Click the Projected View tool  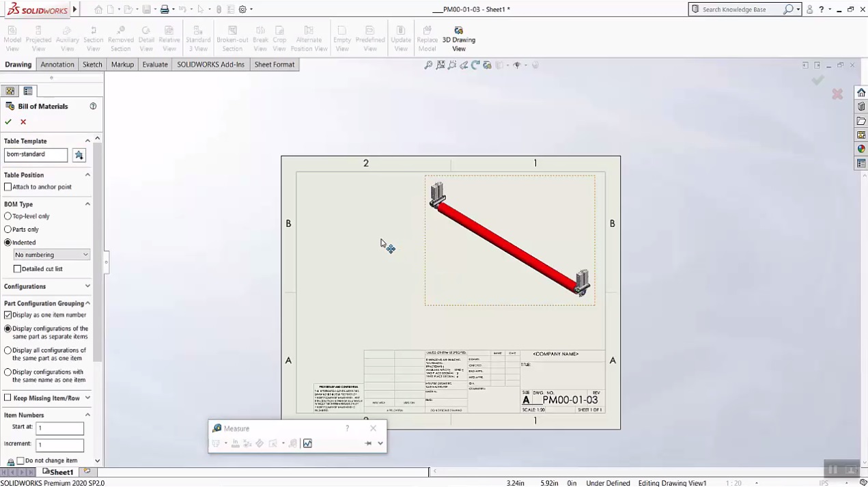(x=38, y=39)
